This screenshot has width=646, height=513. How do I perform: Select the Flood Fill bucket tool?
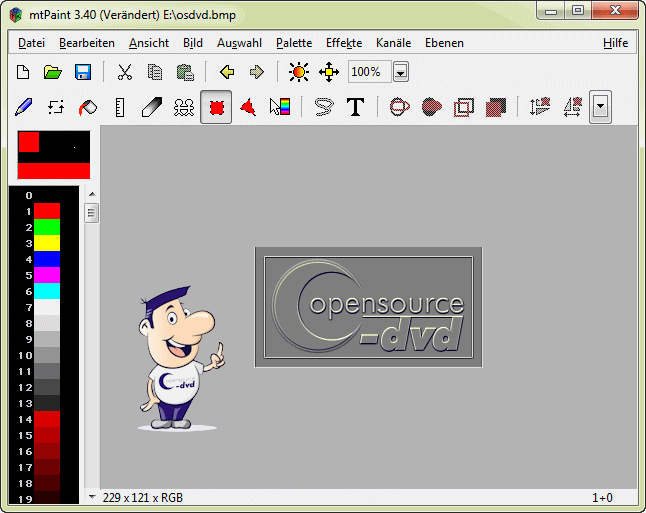coord(88,107)
